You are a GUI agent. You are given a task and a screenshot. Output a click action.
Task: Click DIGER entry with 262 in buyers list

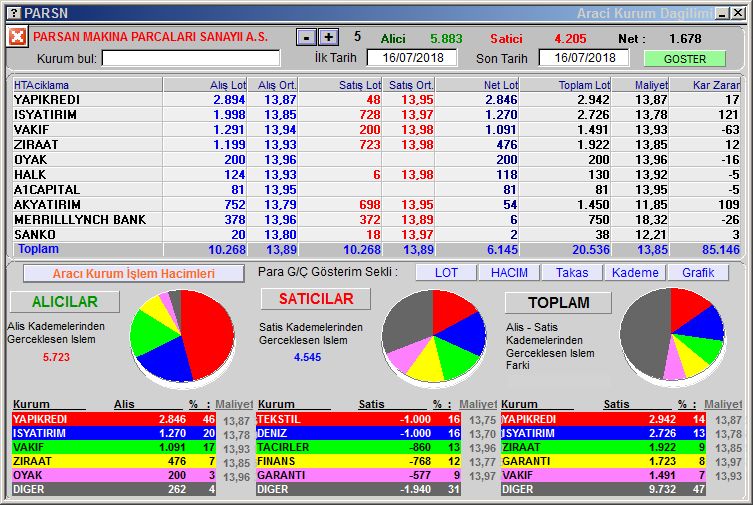click(114, 489)
